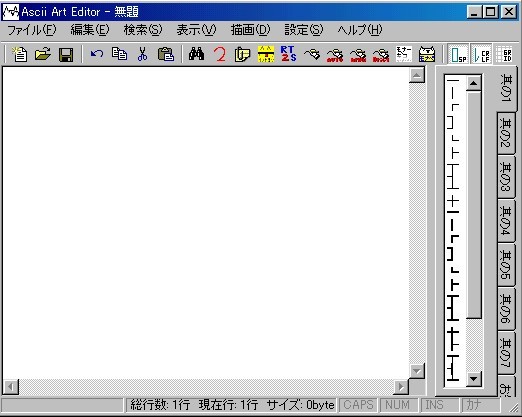Image resolution: width=522 pixels, height=417 pixels.
Task: Click editor horizontal scrollbar right arrow
Action: tap(401, 387)
